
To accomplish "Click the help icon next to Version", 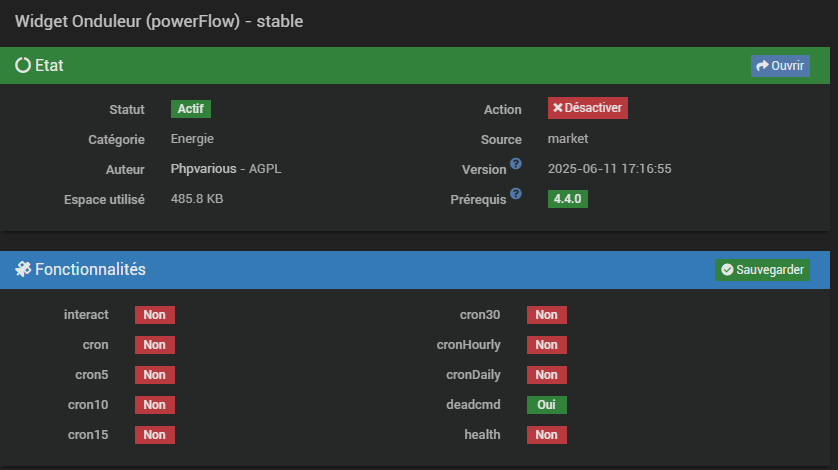I will (516, 164).
